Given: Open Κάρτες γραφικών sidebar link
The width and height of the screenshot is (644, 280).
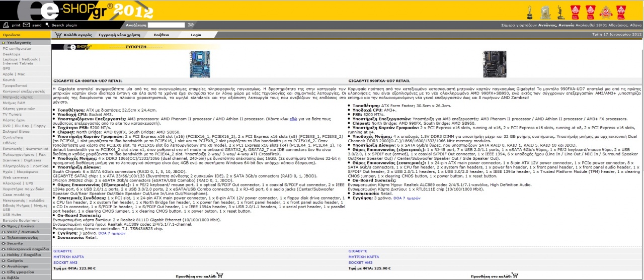Looking at the screenshot, I should pyautogui.click(x=19, y=108).
